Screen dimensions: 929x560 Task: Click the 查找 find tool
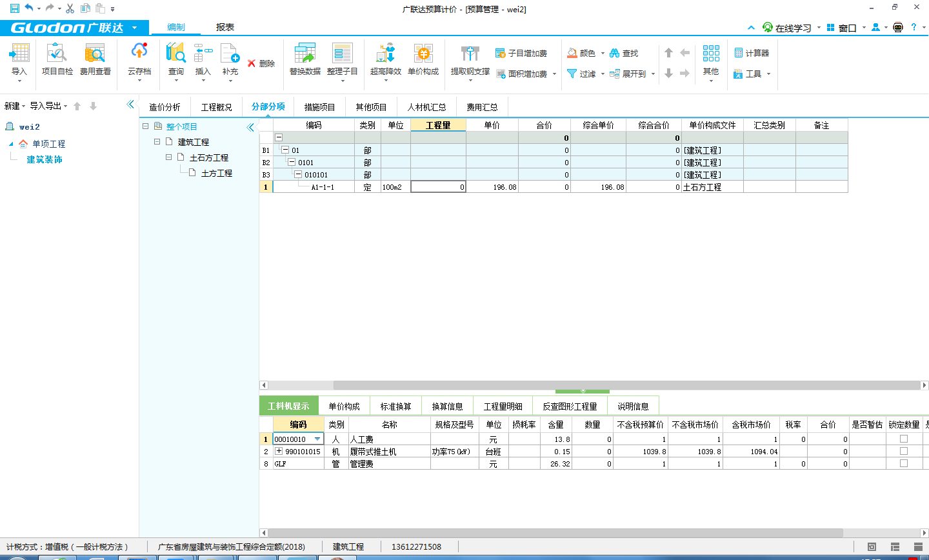coord(624,54)
